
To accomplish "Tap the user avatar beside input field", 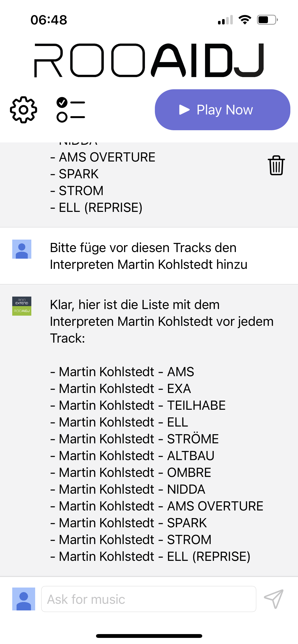I will click(x=24, y=599).
